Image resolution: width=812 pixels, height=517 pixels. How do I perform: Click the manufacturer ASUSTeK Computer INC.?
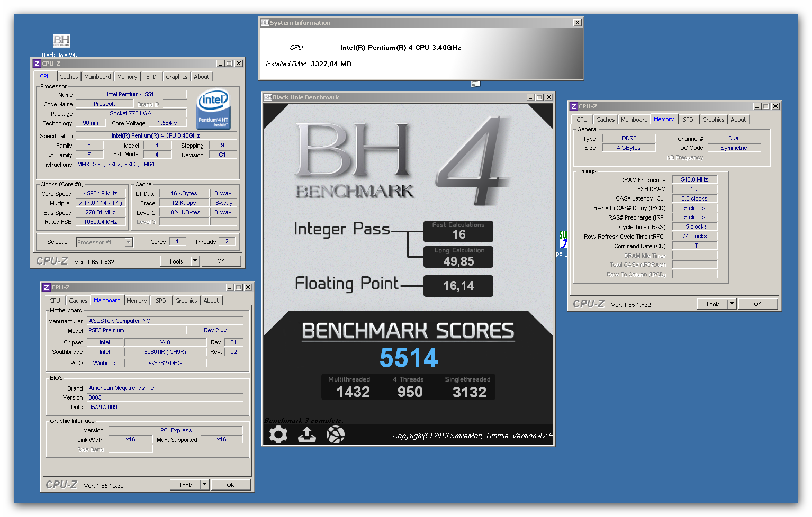point(165,321)
